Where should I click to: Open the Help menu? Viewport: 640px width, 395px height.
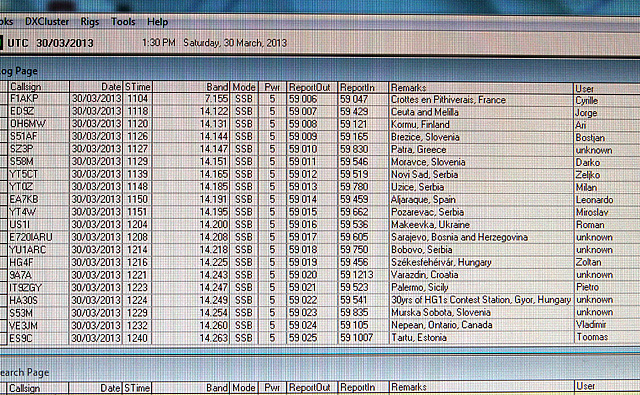[x=158, y=22]
